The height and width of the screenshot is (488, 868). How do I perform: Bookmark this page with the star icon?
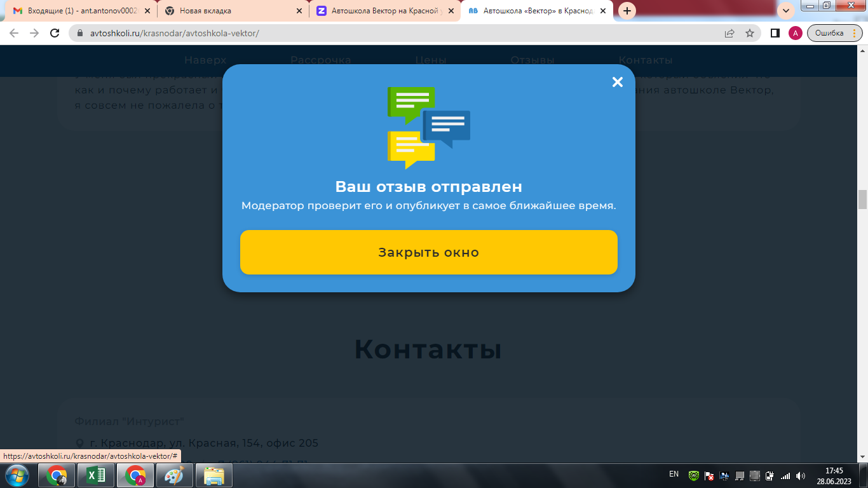[750, 33]
